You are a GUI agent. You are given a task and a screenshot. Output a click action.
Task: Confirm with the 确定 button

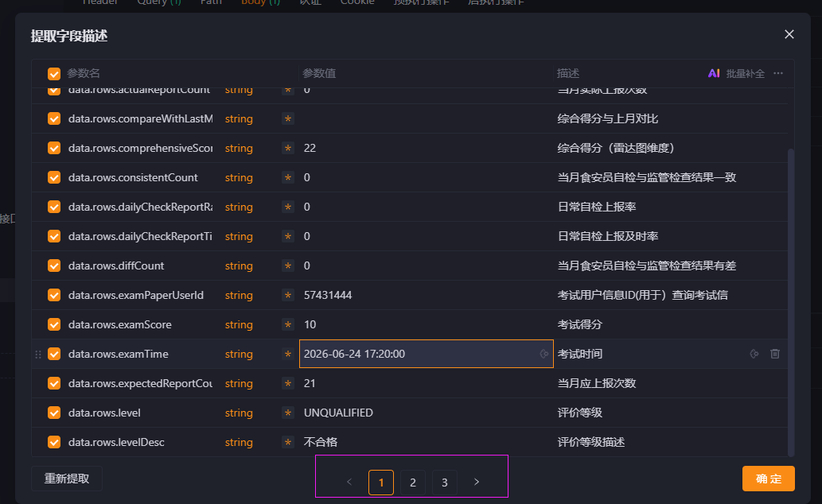point(769,479)
